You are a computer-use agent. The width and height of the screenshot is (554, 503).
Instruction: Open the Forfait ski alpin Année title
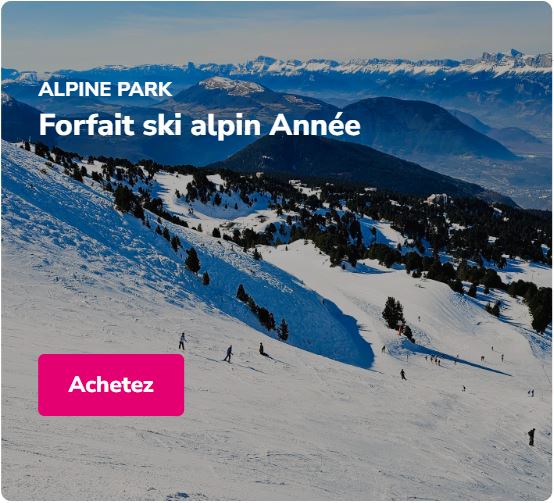200,125
